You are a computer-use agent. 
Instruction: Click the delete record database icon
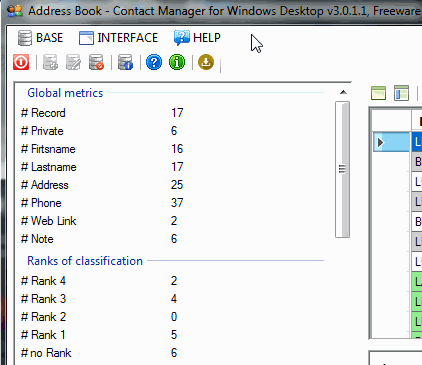(96, 62)
